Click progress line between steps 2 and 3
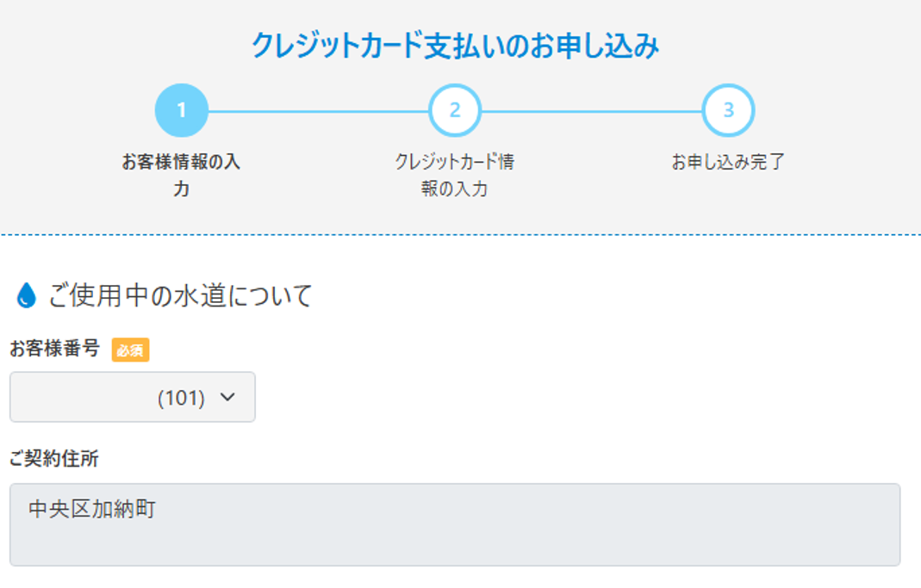The width and height of the screenshot is (921, 588). (x=591, y=111)
